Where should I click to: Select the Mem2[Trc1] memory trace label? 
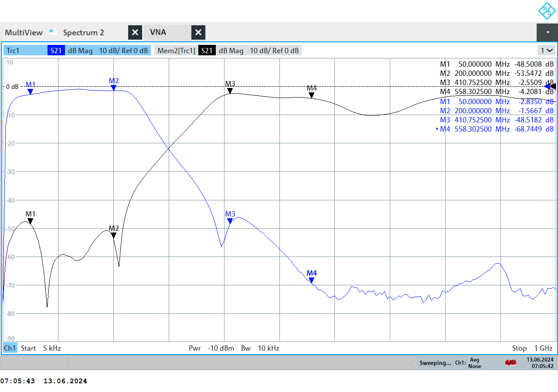[x=176, y=51]
